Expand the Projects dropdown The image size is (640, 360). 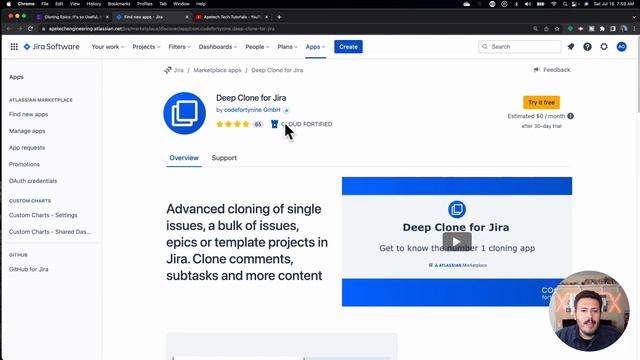pos(146,47)
